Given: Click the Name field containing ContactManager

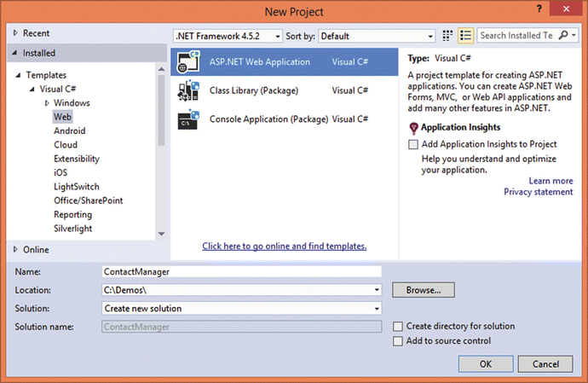Looking at the screenshot, I should [x=241, y=271].
